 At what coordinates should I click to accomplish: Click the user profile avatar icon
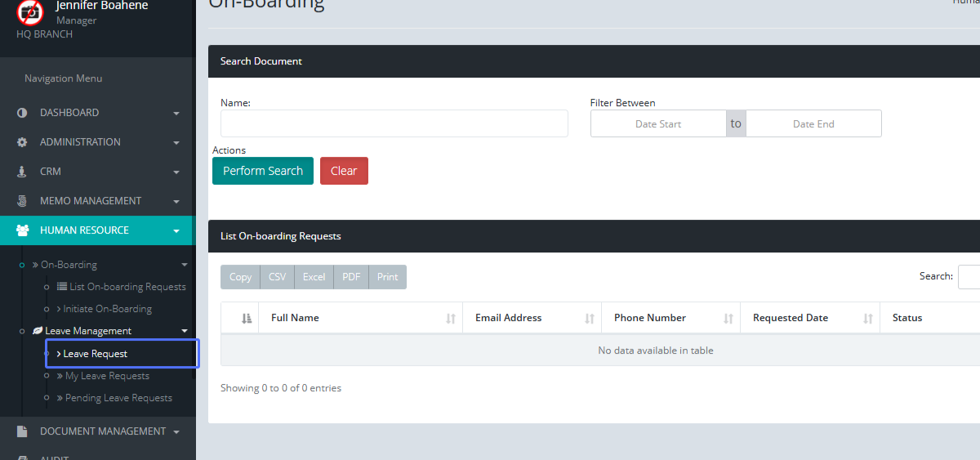tap(30, 12)
